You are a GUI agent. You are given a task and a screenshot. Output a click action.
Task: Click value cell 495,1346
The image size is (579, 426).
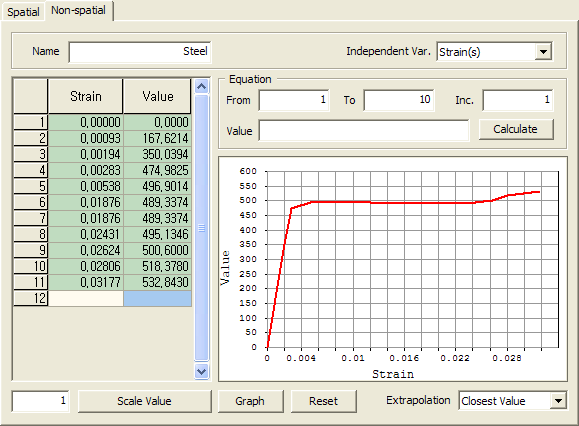(157, 234)
